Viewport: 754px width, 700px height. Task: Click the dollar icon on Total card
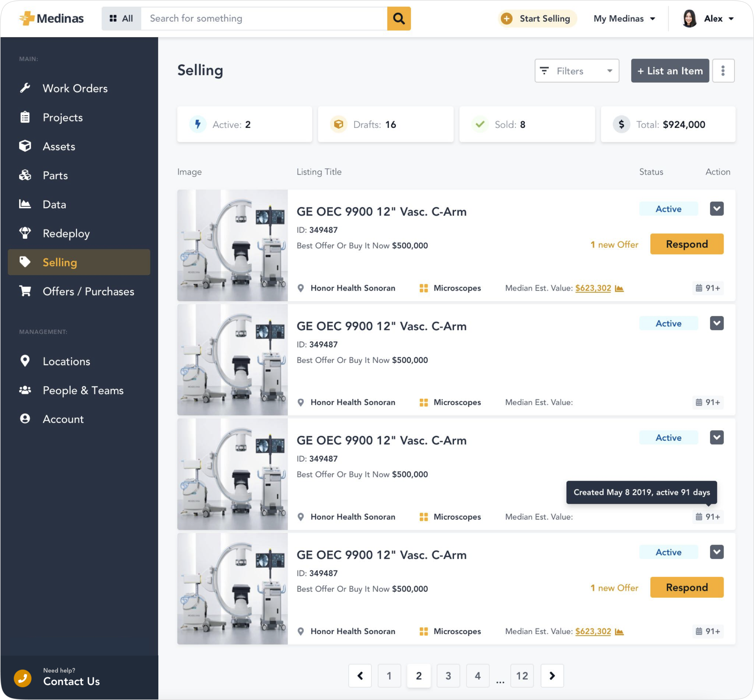tap(622, 124)
